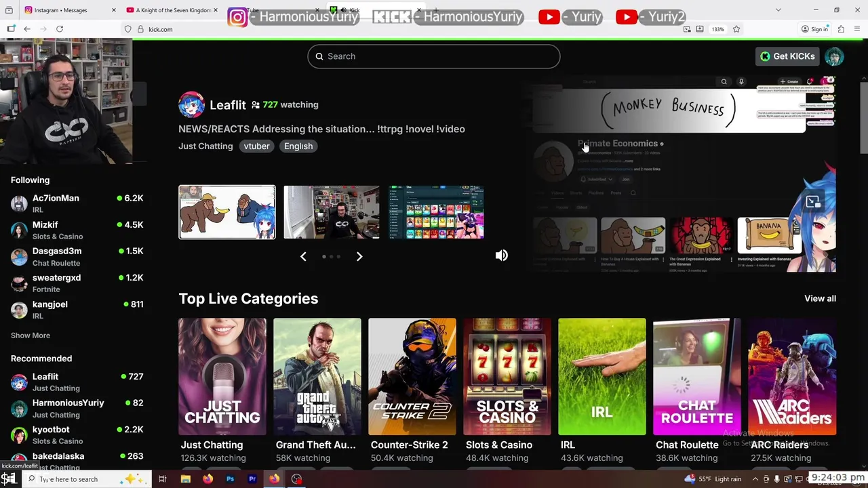868x488 pixels.
Task: Click the Leaflit streamer name heading
Action: coord(228,105)
